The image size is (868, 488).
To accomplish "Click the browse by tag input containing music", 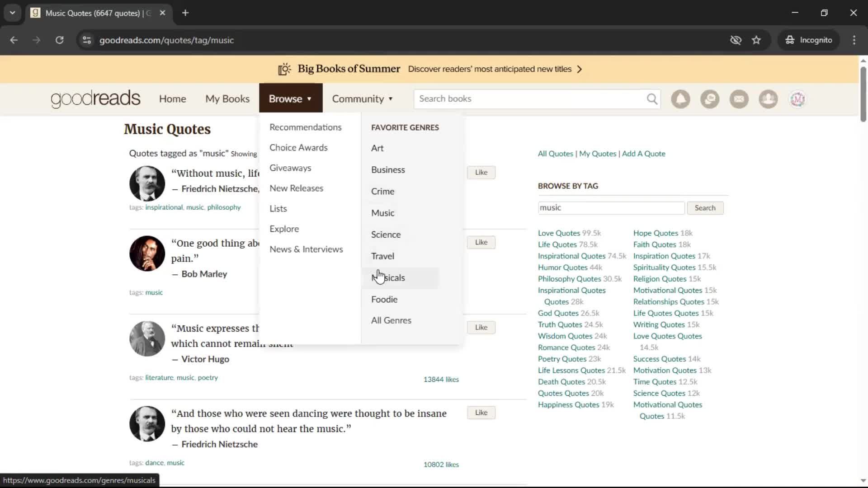I will (611, 208).
